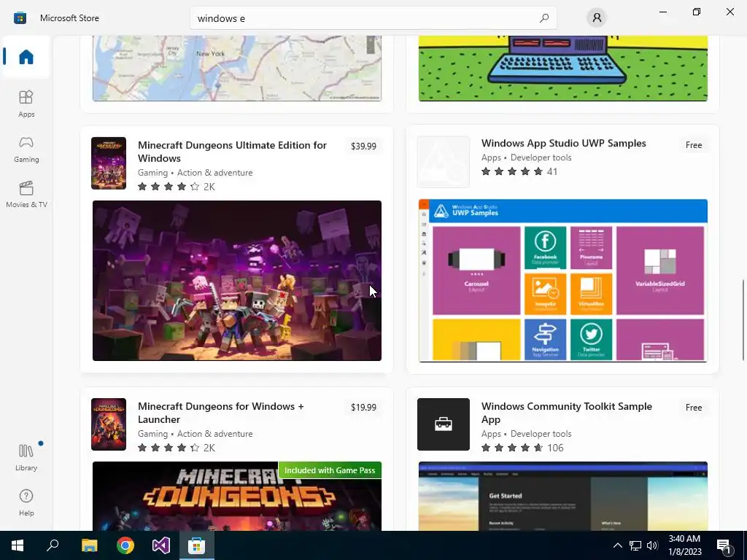The width and height of the screenshot is (747, 560).
Task: Open Minecraft Dungeons for Windows + Launcher icon
Action: [109, 424]
